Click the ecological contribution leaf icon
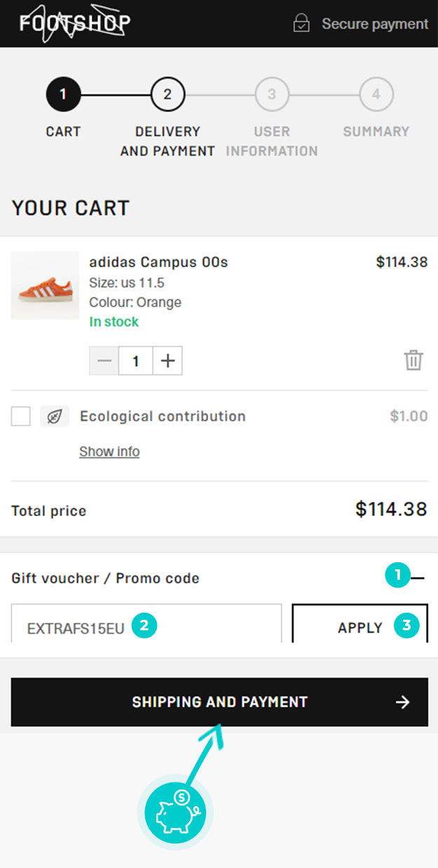This screenshot has width=438, height=868. (x=54, y=416)
